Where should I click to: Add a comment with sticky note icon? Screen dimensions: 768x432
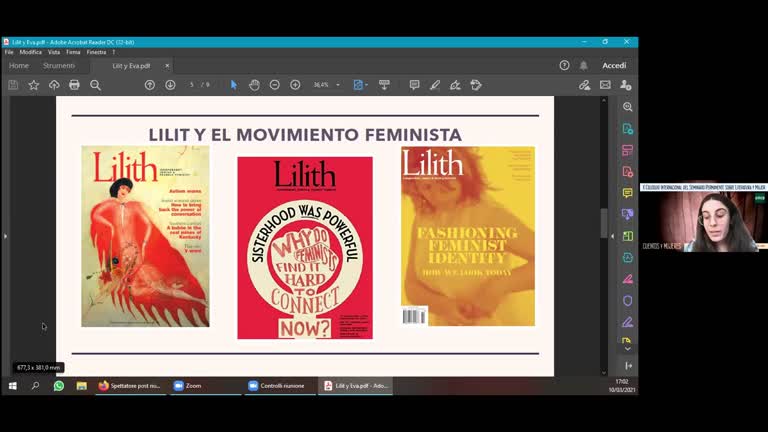pos(414,85)
